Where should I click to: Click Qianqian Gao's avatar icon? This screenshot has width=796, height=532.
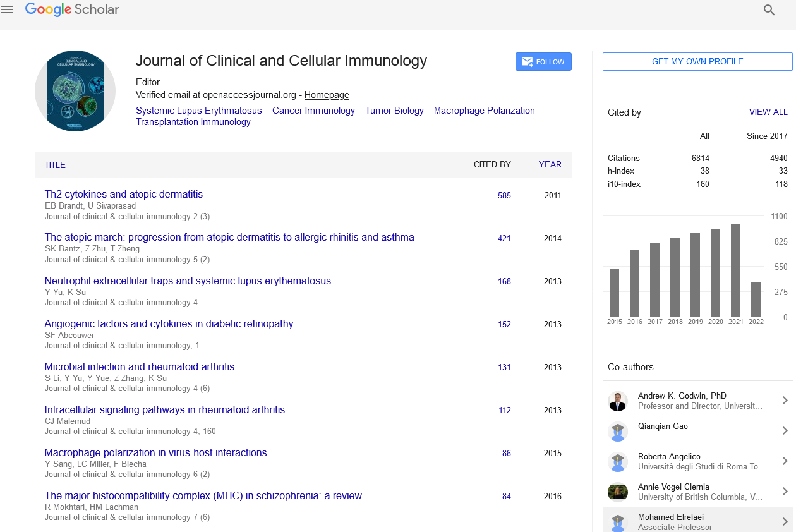617,432
